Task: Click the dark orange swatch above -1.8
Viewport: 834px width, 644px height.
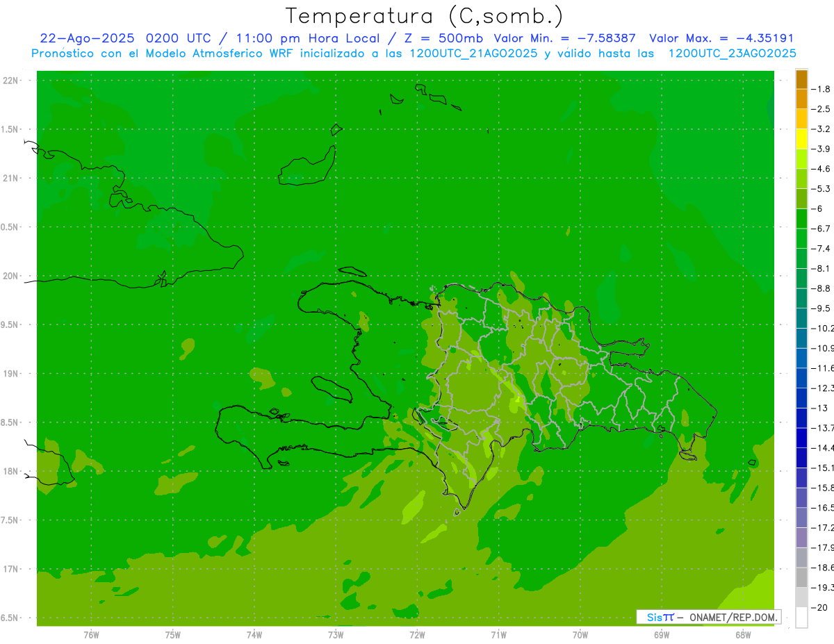Action: point(801,79)
